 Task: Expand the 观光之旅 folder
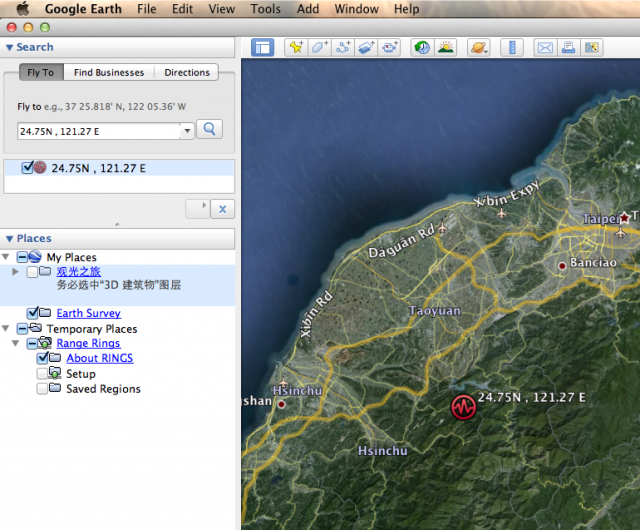(x=16, y=272)
